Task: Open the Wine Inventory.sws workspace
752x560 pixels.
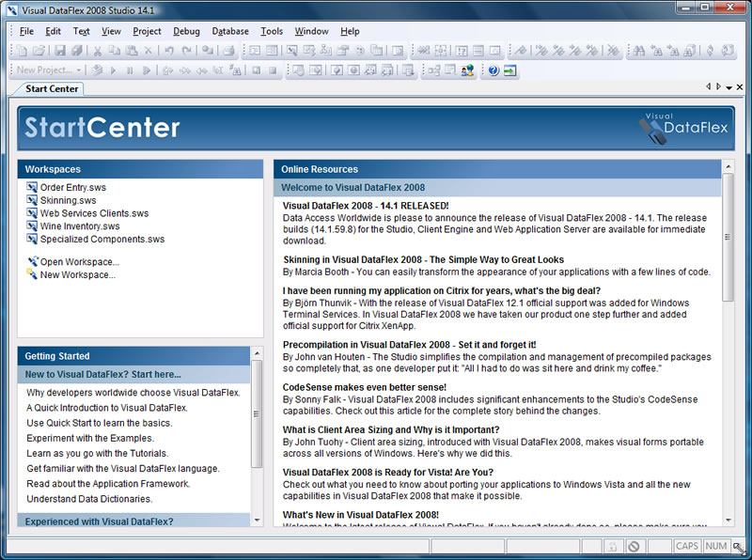Action: coord(80,226)
